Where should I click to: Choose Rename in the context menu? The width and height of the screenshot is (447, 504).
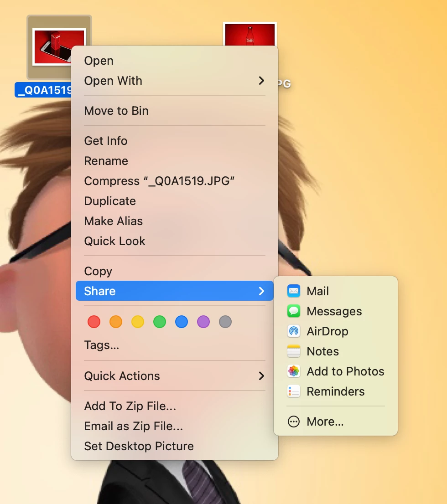click(x=174, y=161)
